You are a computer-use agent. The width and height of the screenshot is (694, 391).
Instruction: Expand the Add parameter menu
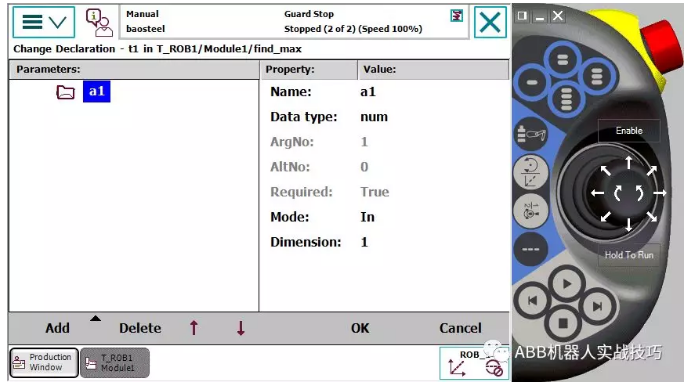click(58, 328)
